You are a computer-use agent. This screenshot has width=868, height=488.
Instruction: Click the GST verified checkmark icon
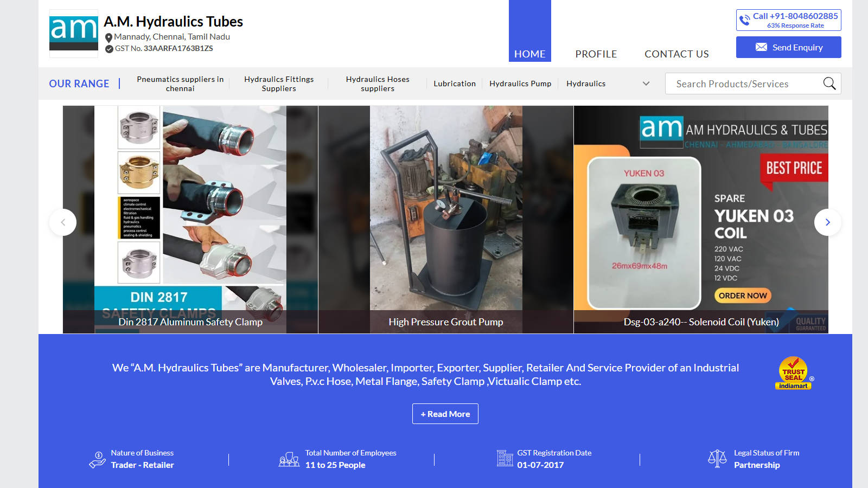pyautogui.click(x=109, y=49)
